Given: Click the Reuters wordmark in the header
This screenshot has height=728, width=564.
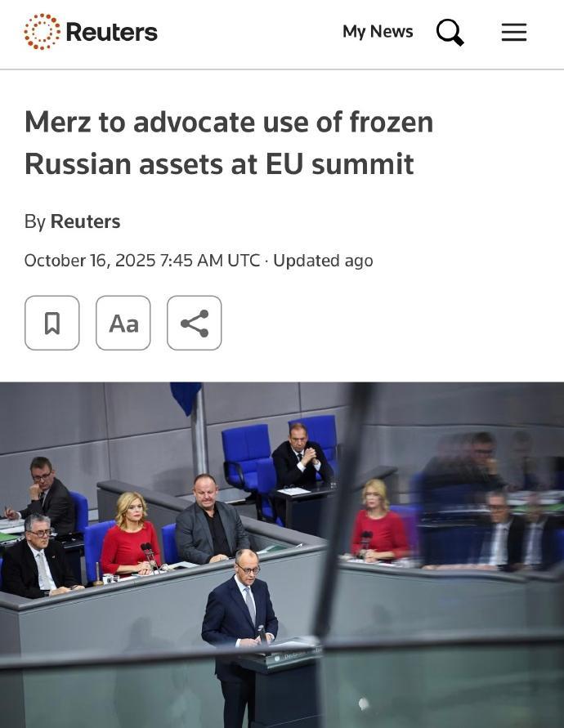Looking at the screenshot, I should (111, 32).
